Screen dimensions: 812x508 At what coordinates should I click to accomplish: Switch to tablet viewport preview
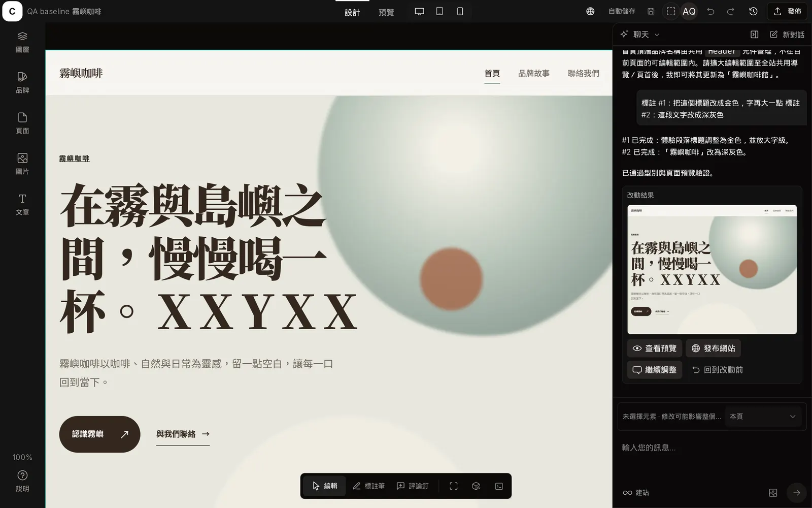tap(439, 11)
